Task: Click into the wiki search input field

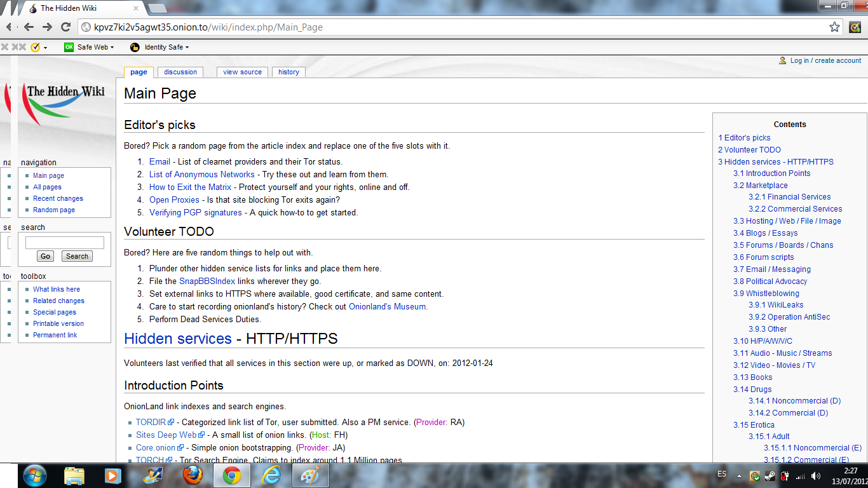Action: click(65, 243)
